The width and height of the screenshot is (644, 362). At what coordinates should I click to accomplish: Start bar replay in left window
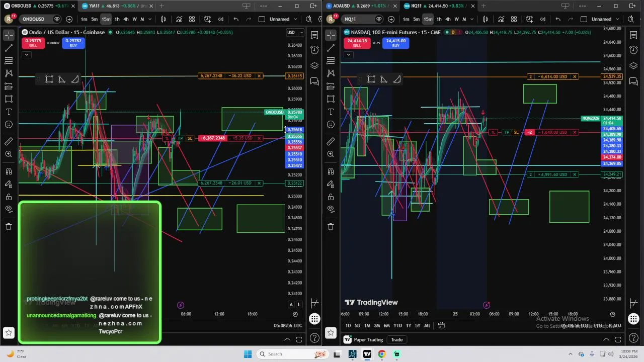point(220,19)
